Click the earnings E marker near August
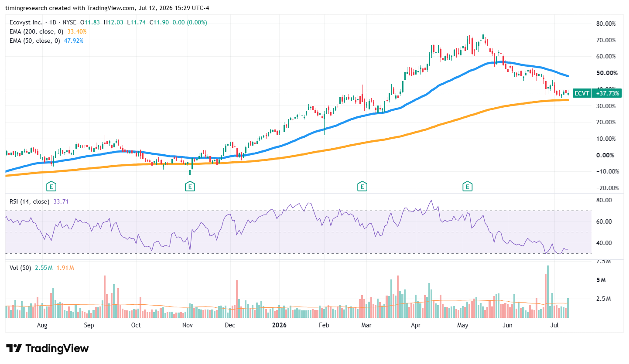The width and height of the screenshot is (629, 364). (52, 187)
